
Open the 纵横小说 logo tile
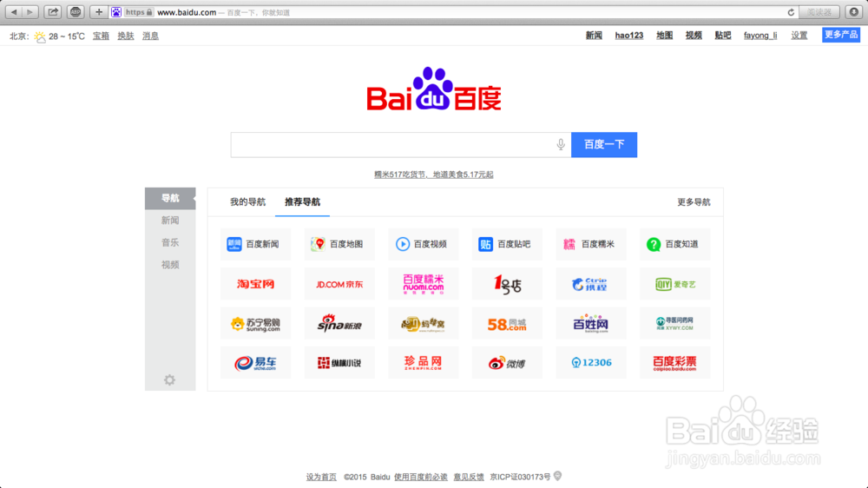(x=339, y=363)
